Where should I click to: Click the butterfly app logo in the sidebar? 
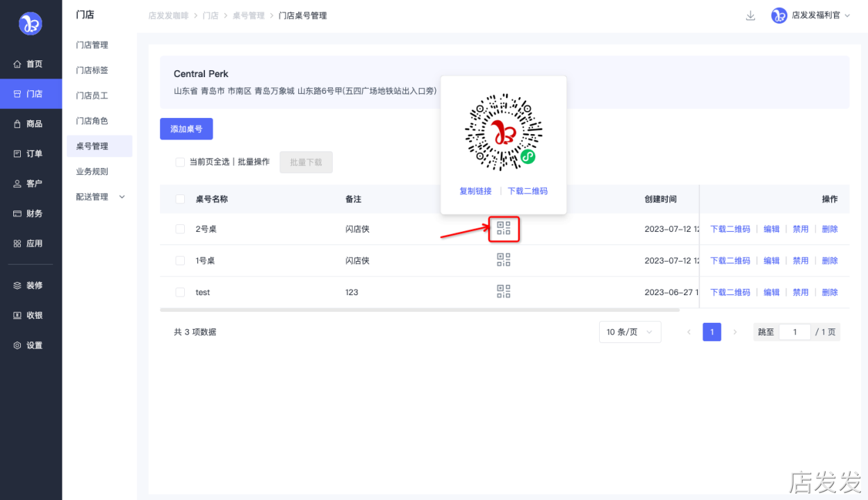(x=31, y=24)
